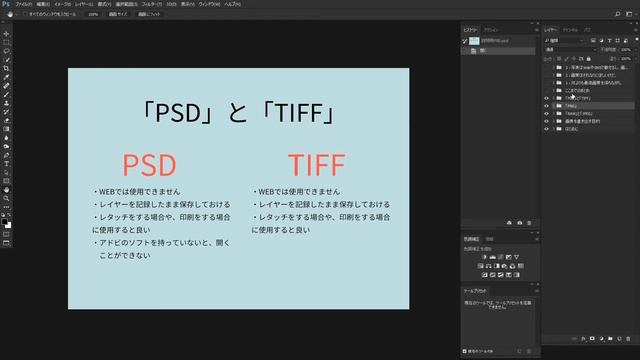Screen dimensions: 640x360
Task: Click the 画面にフィット button
Action: [x=149, y=14]
